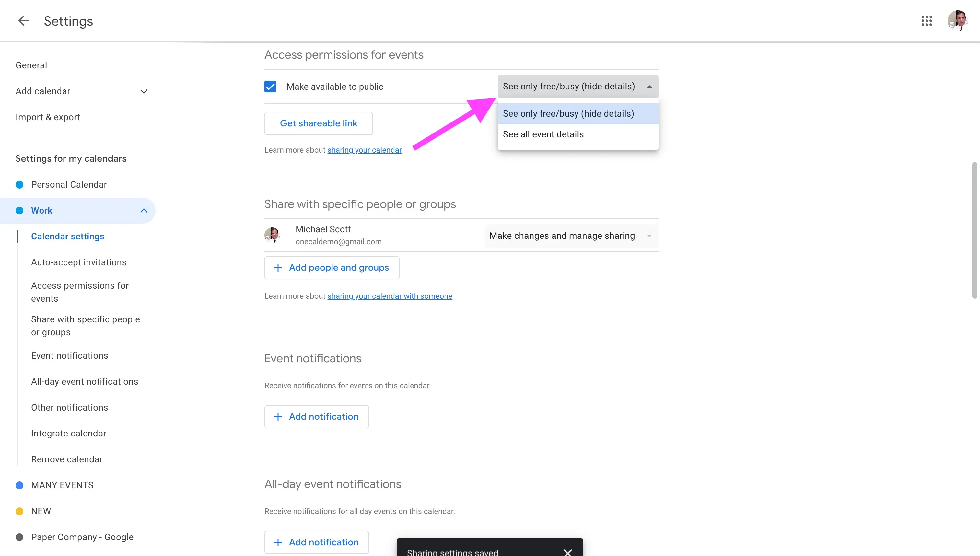Click the back arrow to exit Settings

tap(23, 21)
